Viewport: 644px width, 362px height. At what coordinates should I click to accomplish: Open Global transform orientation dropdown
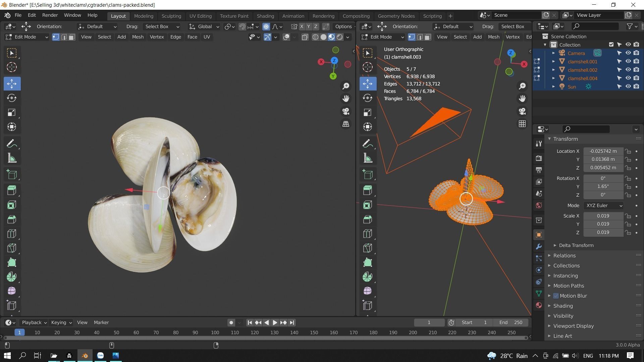[204, 26]
